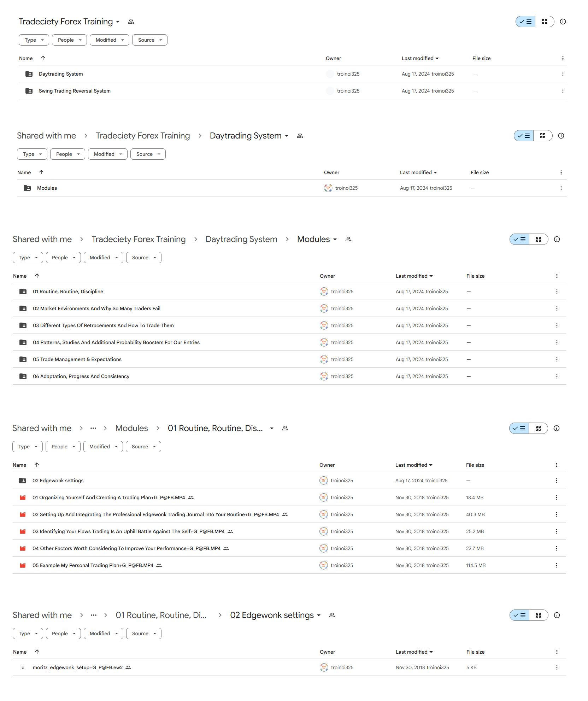Click the video icon of 05 Example My Personal Trading Plan
The image size is (588, 701).
click(23, 565)
